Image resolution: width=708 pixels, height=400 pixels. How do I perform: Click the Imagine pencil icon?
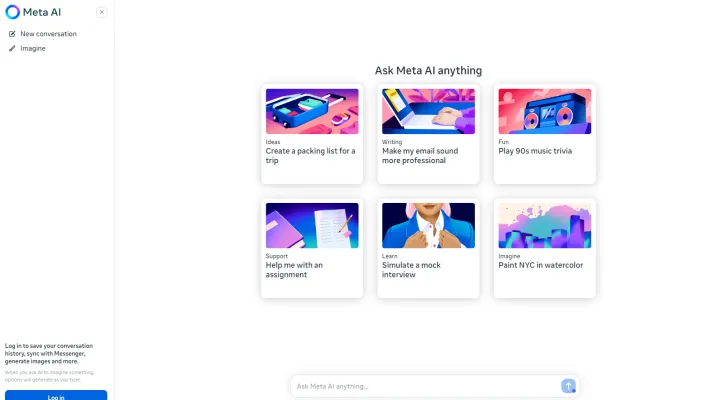click(x=12, y=48)
